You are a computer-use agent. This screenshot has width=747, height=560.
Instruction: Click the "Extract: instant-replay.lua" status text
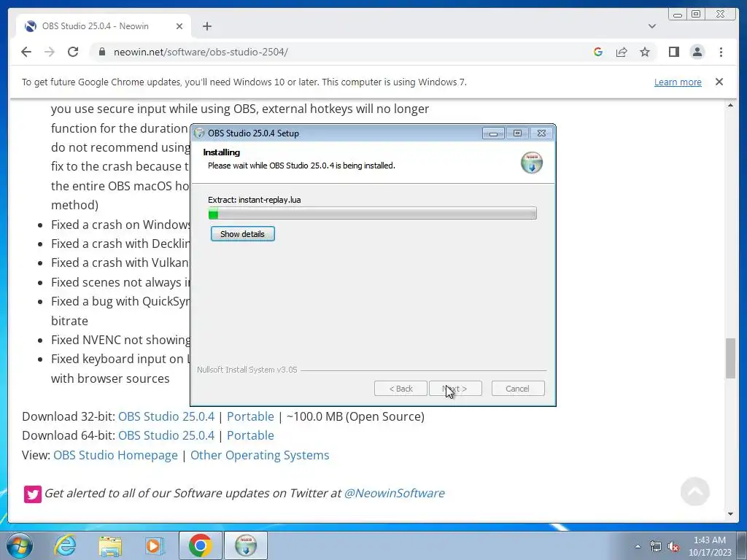point(255,200)
